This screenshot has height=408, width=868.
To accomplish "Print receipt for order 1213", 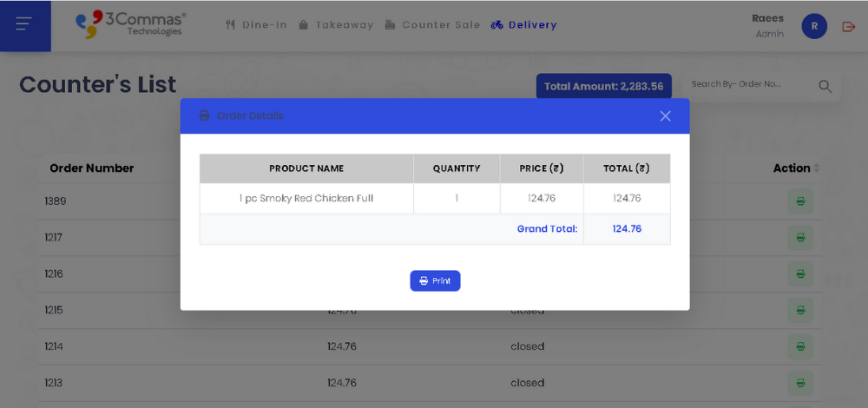I will (x=800, y=383).
